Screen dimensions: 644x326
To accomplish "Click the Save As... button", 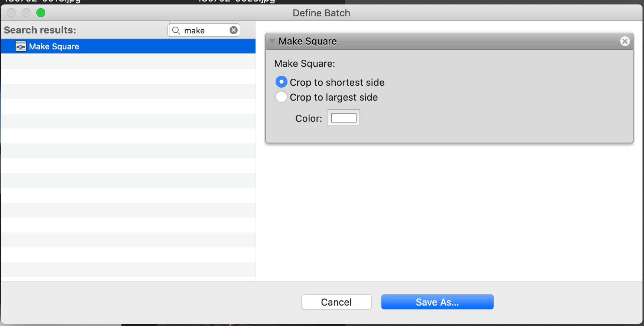I will click(x=438, y=302).
